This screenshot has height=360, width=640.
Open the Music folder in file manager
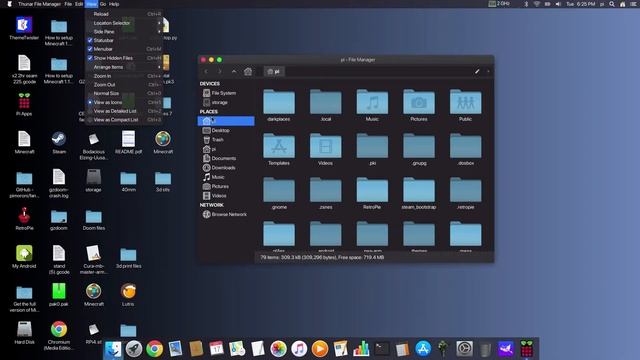click(372, 102)
